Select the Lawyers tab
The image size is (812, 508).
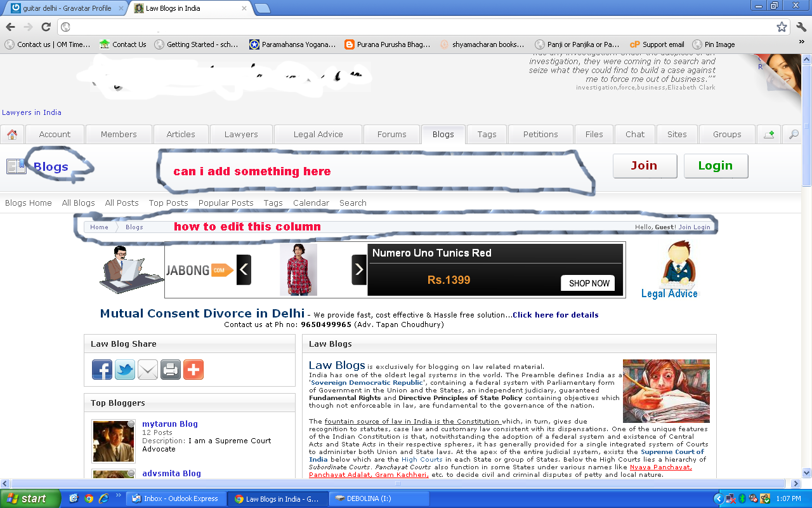[x=241, y=134]
